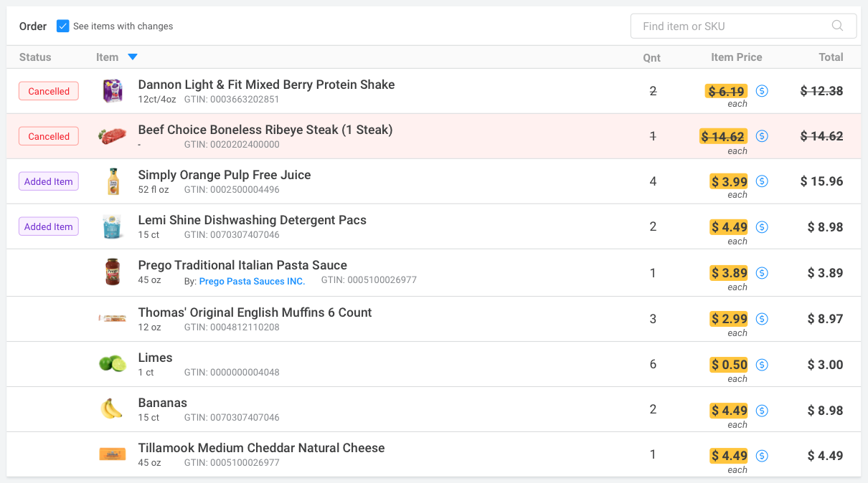Click the price icon for Prego Pasta Sauce
This screenshot has height=483, width=868.
(762, 273)
